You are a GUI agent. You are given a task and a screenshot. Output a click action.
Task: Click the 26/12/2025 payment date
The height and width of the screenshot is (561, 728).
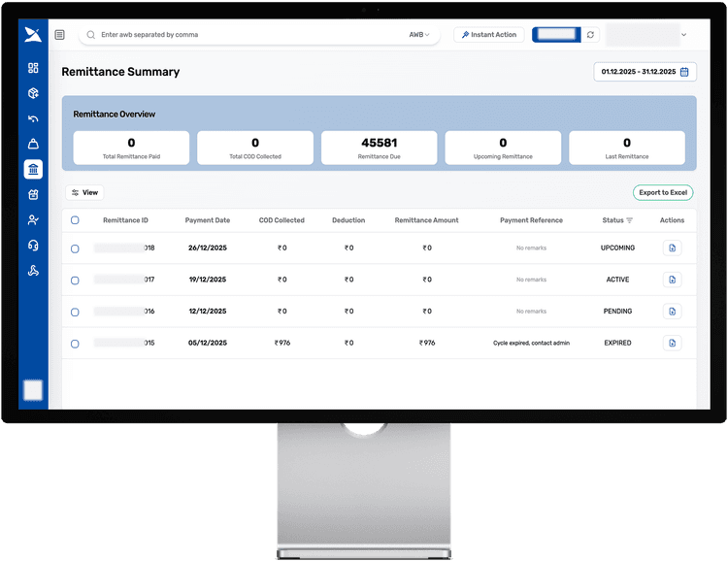pyautogui.click(x=208, y=248)
